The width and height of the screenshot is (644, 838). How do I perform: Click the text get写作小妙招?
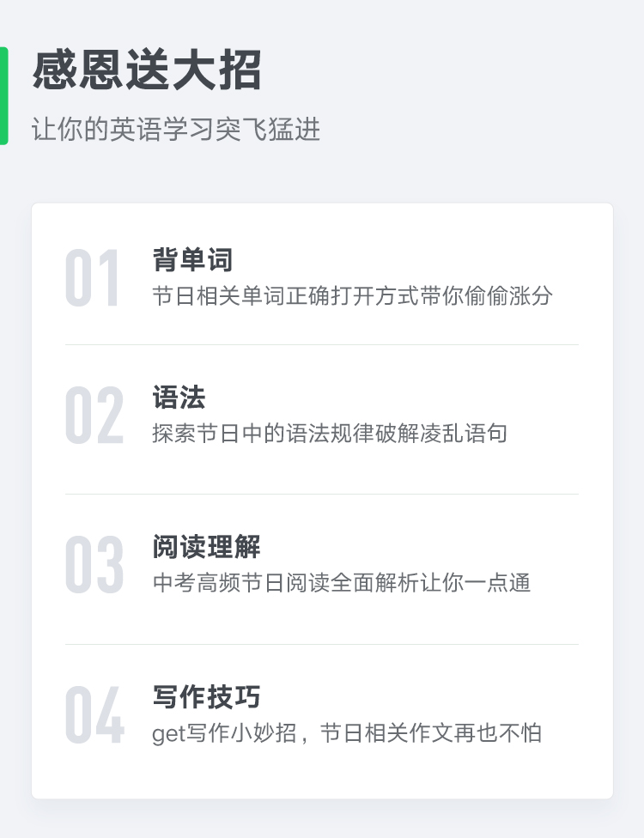coord(224,734)
